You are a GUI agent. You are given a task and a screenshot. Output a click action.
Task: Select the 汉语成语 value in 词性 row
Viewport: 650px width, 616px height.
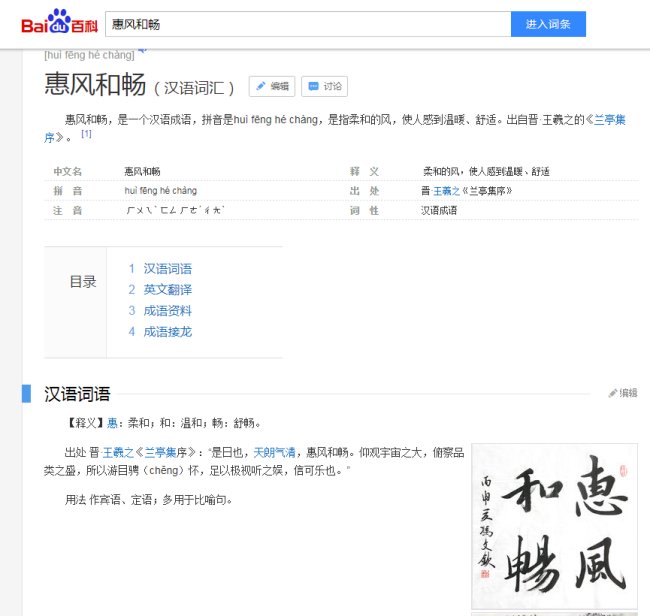tap(439, 211)
